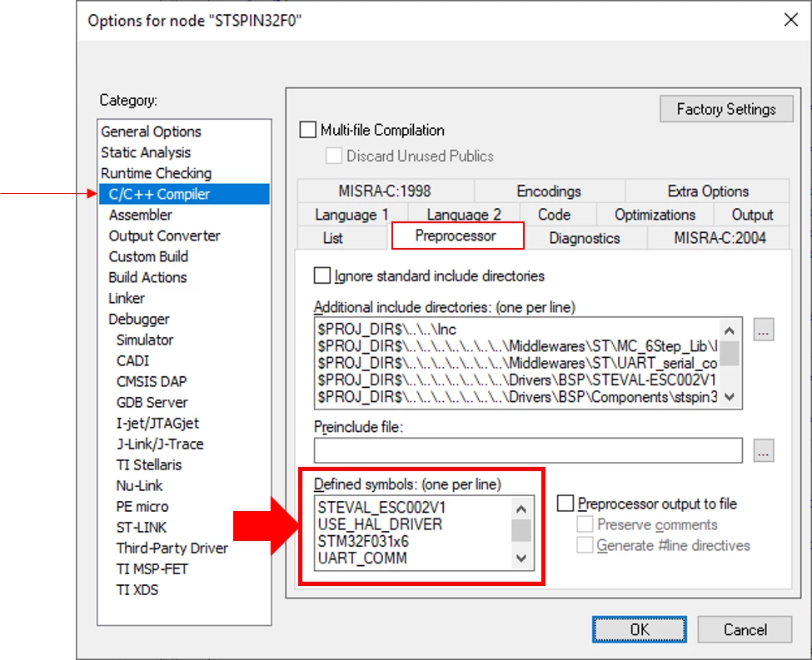Image resolution: width=812 pixels, height=660 pixels.
Task: Click inside the Preinclude file field
Action: tap(528, 450)
